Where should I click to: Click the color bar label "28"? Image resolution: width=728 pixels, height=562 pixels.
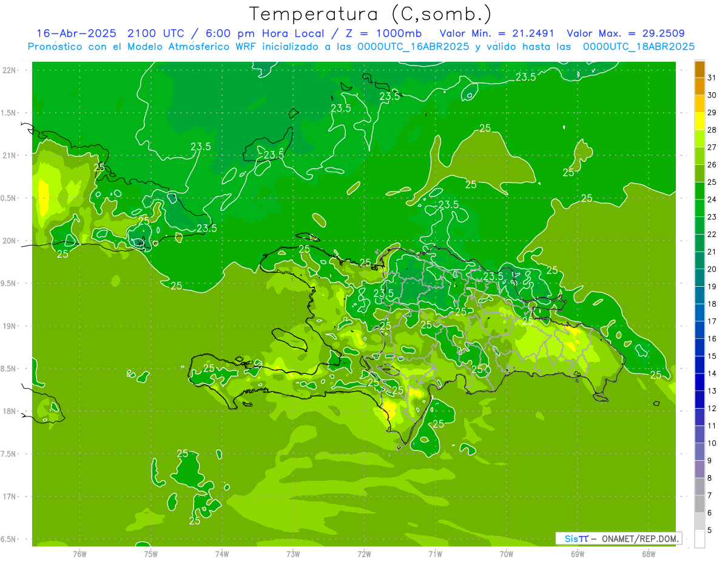[x=712, y=130]
